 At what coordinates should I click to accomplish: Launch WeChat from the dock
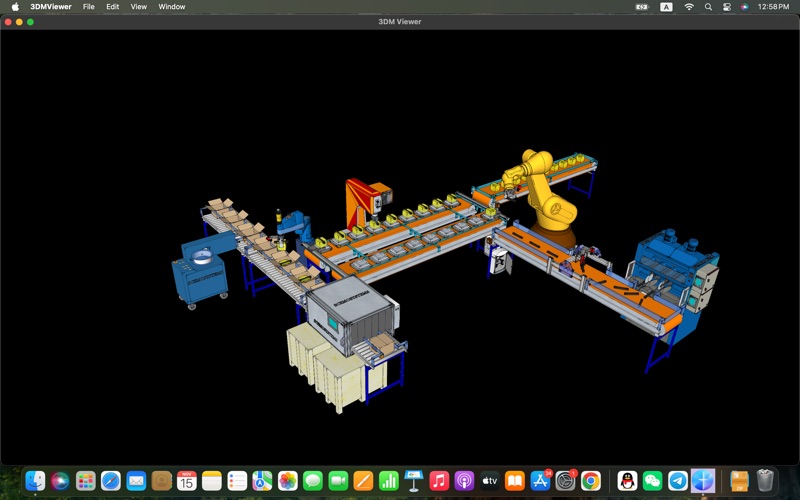point(653,481)
